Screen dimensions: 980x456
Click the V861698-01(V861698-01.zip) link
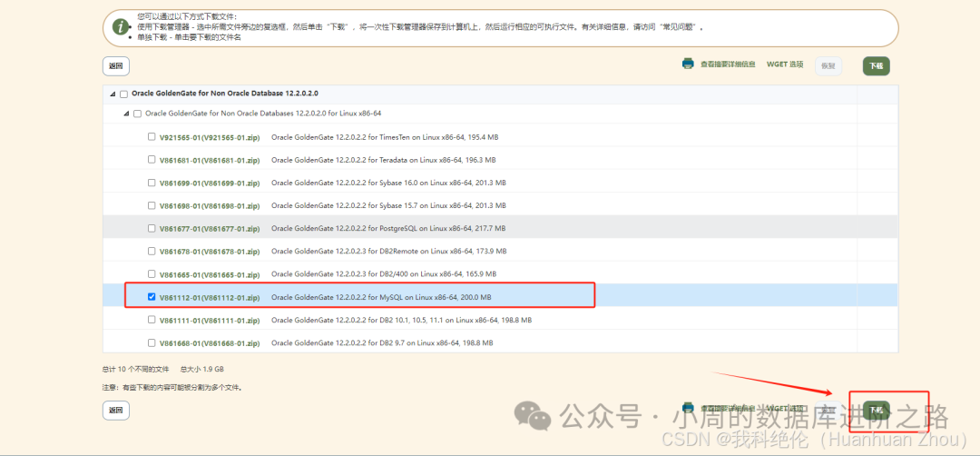tap(210, 206)
